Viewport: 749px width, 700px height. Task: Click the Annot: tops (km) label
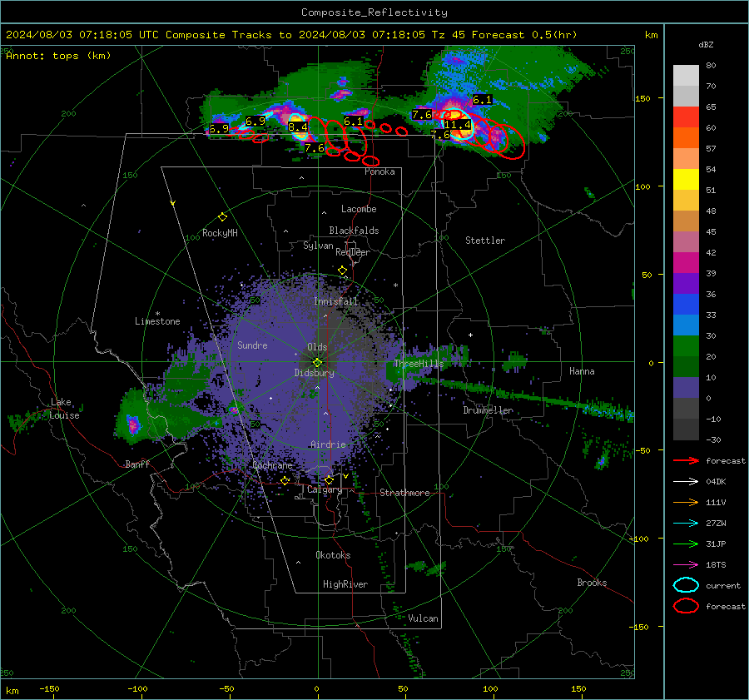58,56
